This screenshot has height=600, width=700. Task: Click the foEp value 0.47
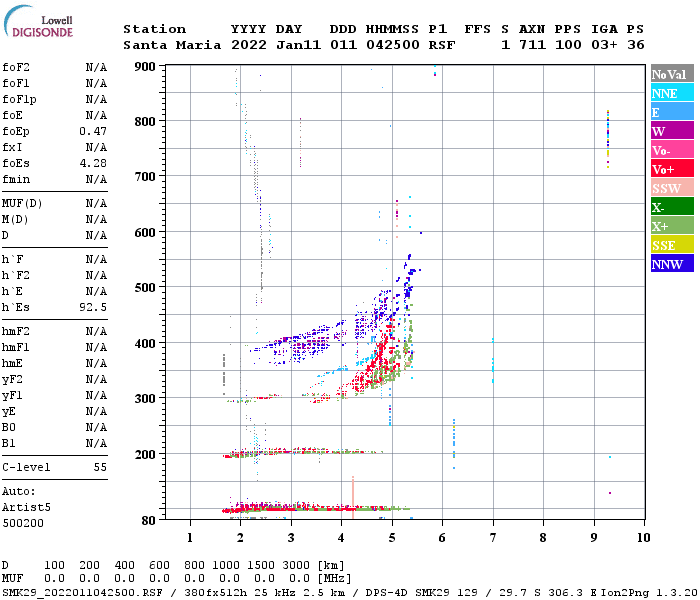tap(93, 131)
